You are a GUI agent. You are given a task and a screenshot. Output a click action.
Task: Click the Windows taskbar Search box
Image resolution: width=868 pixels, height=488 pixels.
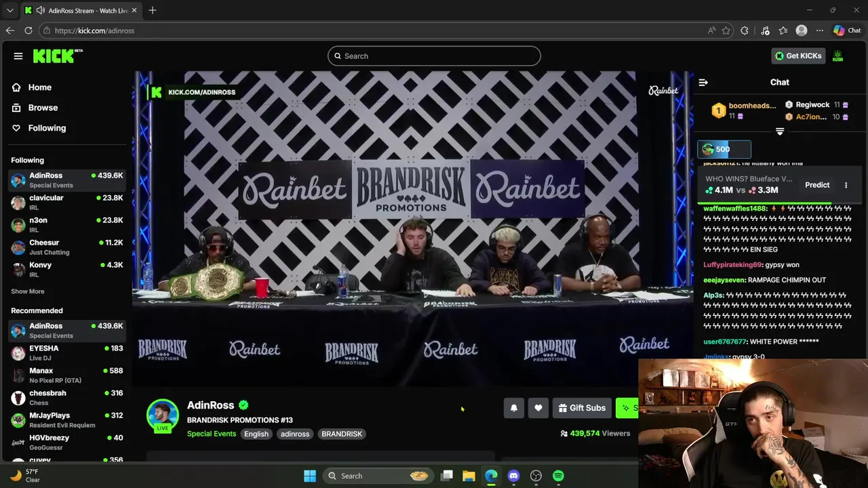[x=377, y=476]
